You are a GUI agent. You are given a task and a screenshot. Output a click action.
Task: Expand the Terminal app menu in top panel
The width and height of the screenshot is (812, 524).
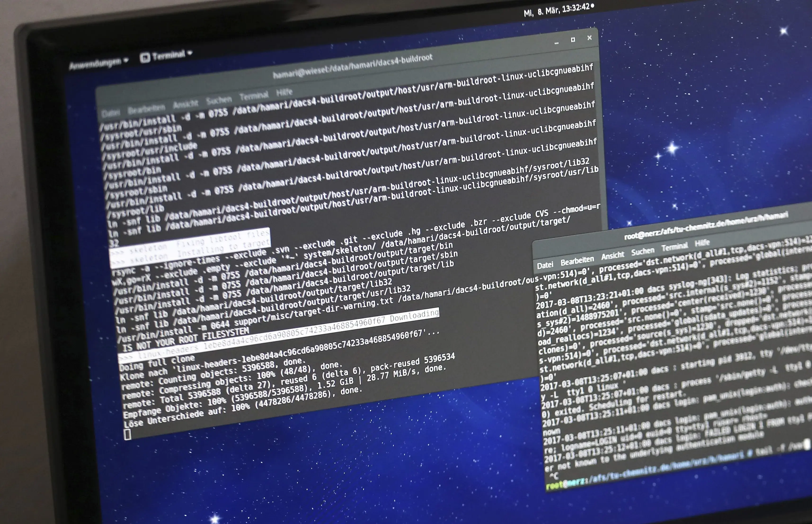point(190,53)
